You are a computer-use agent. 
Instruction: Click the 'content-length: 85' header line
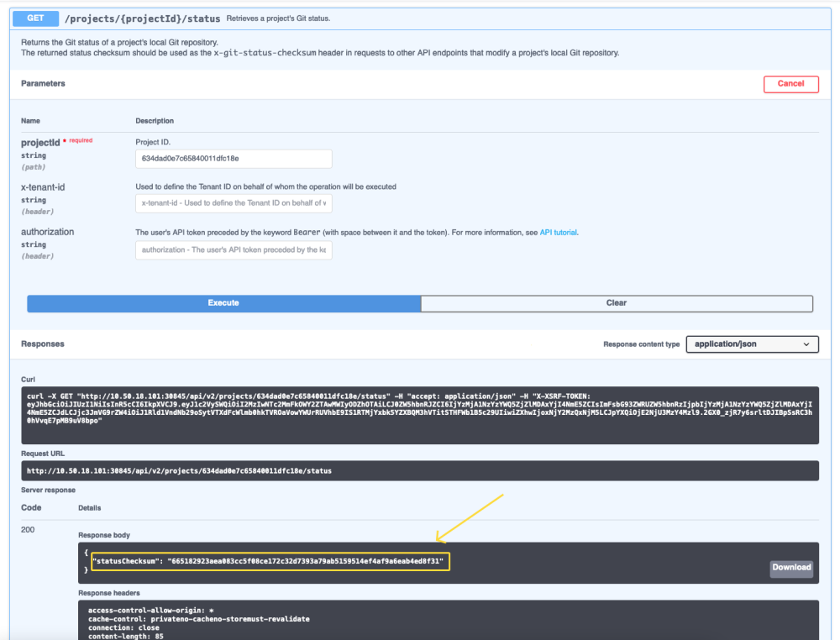pyautogui.click(x=126, y=637)
